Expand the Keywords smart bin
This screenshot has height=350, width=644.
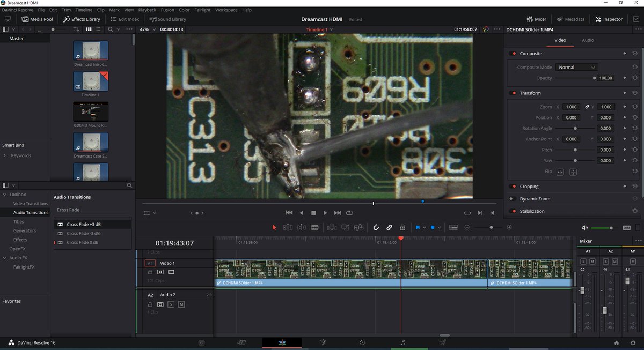click(5, 155)
